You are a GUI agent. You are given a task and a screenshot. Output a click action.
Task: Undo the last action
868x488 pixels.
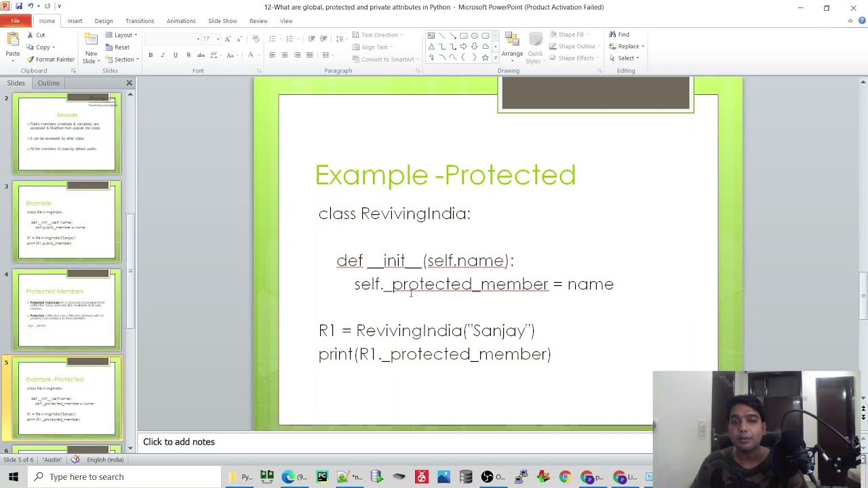(30, 6)
